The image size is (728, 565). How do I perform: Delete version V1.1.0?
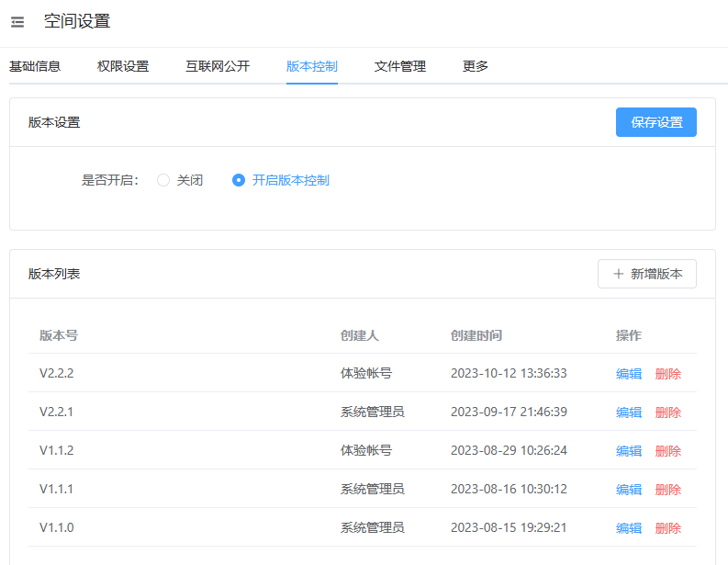pyautogui.click(x=668, y=528)
